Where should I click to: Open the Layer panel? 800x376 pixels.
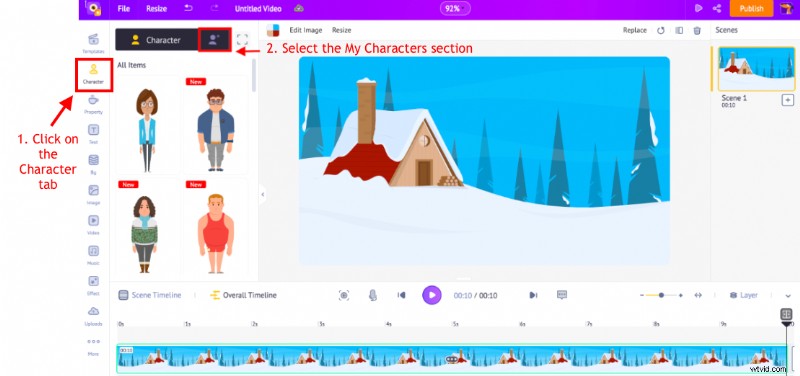(x=743, y=295)
